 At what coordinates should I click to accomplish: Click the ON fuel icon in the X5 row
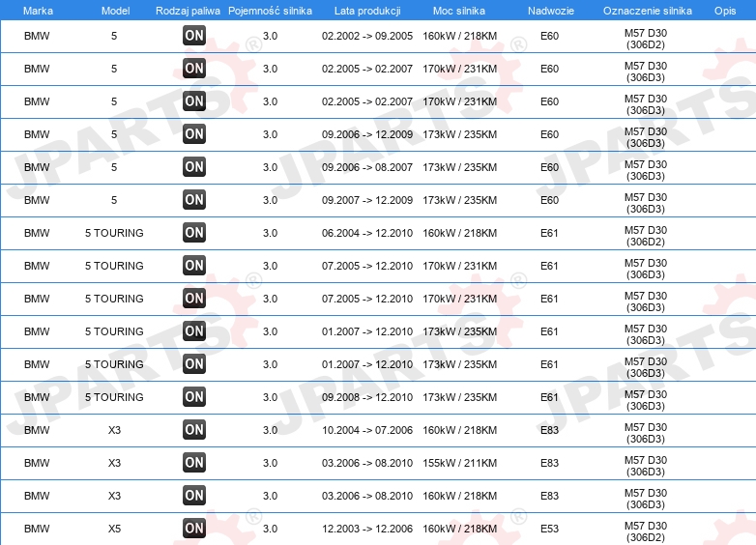tap(194, 529)
